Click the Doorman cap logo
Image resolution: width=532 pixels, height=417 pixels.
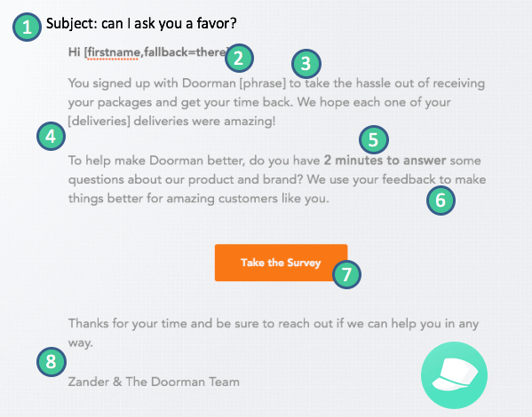454,375
